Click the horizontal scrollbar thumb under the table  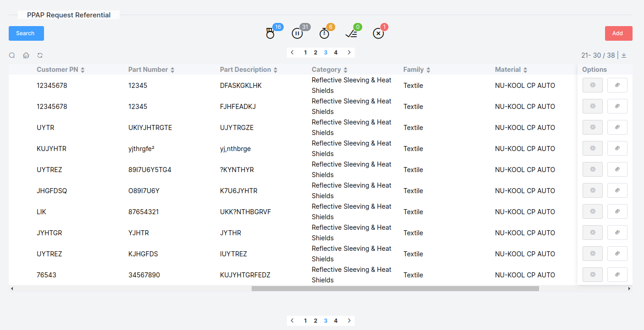point(395,289)
